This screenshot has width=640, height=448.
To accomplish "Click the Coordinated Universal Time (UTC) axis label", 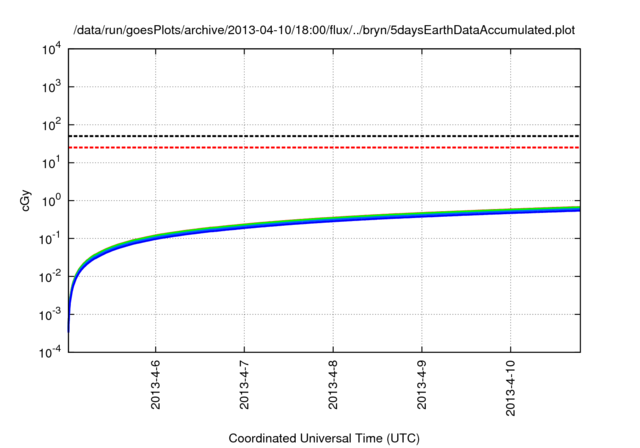I will tap(324, 438).
